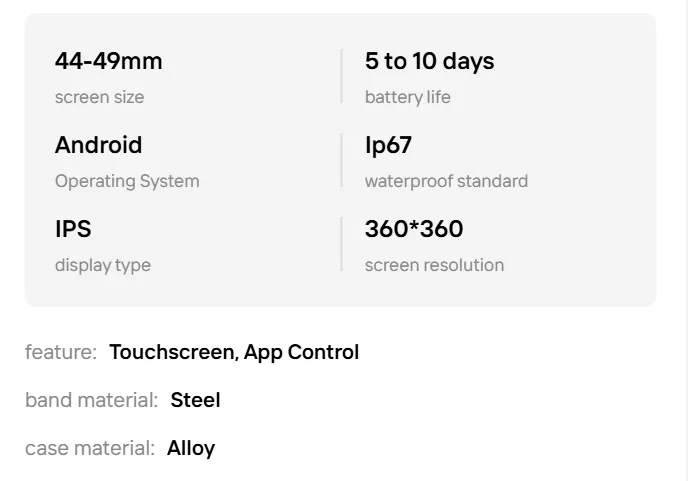
Task: Click the Android operating system value
Action: (98, 145)
